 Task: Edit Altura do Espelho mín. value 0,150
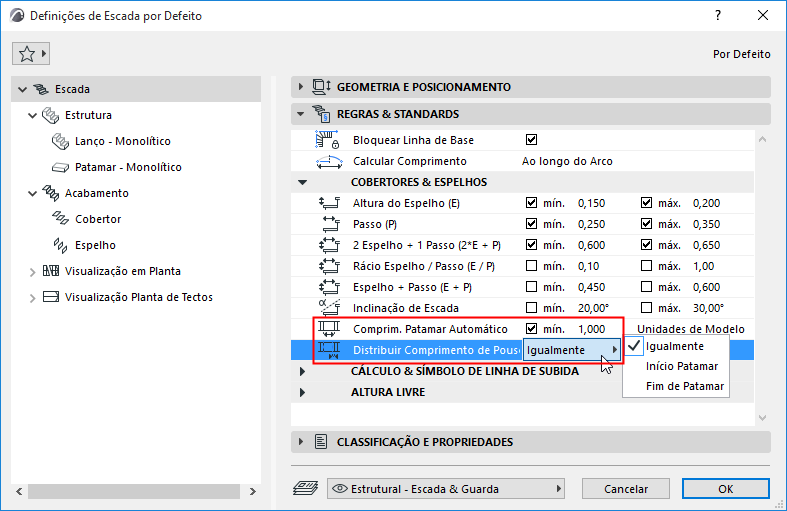tap(591, 203)
